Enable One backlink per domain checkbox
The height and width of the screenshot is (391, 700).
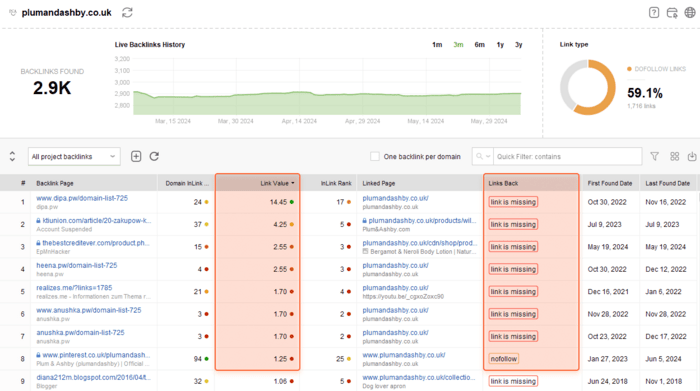375,156
